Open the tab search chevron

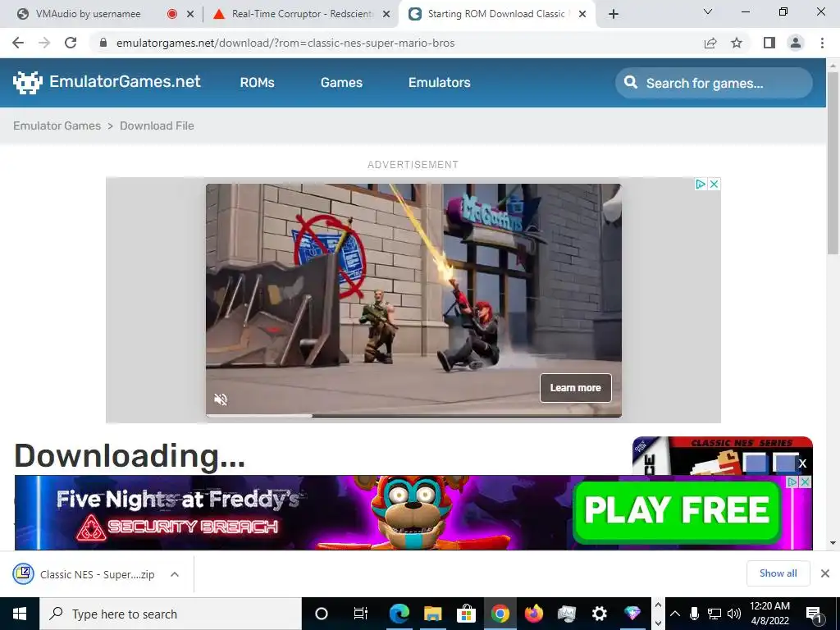[x=708, y=11]
